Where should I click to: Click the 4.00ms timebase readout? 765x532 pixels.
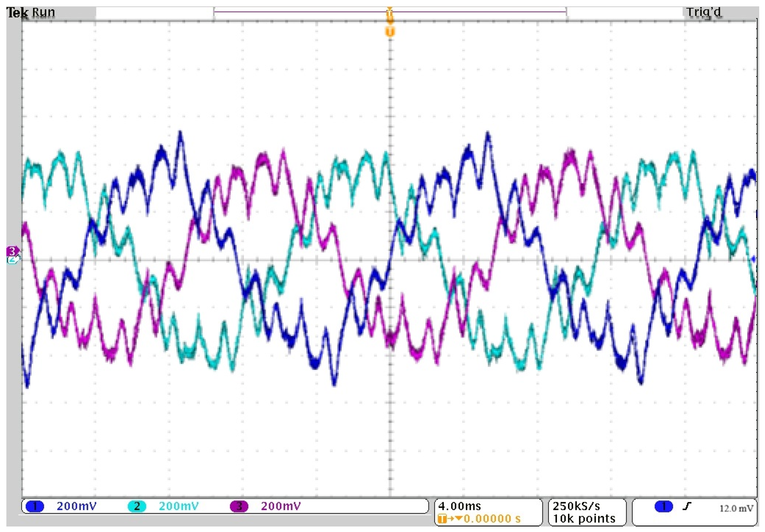tap(459, 506)
